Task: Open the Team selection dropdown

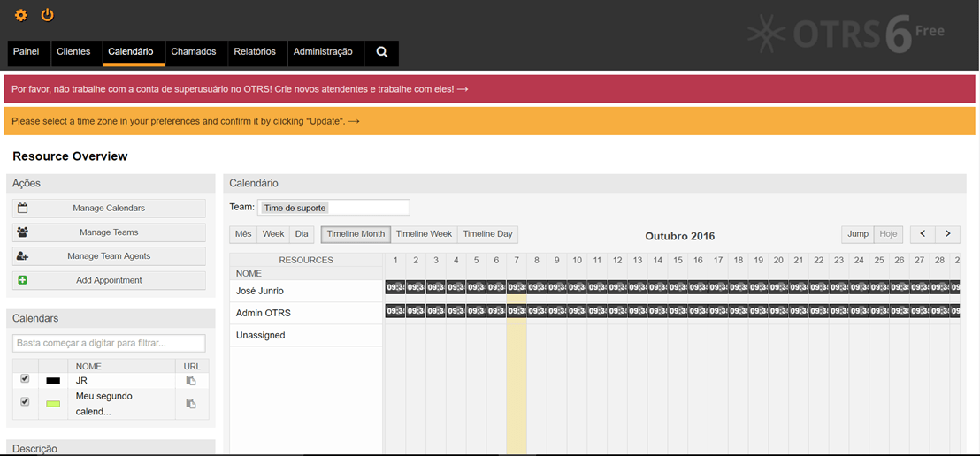Action: [x=333, y=208]
